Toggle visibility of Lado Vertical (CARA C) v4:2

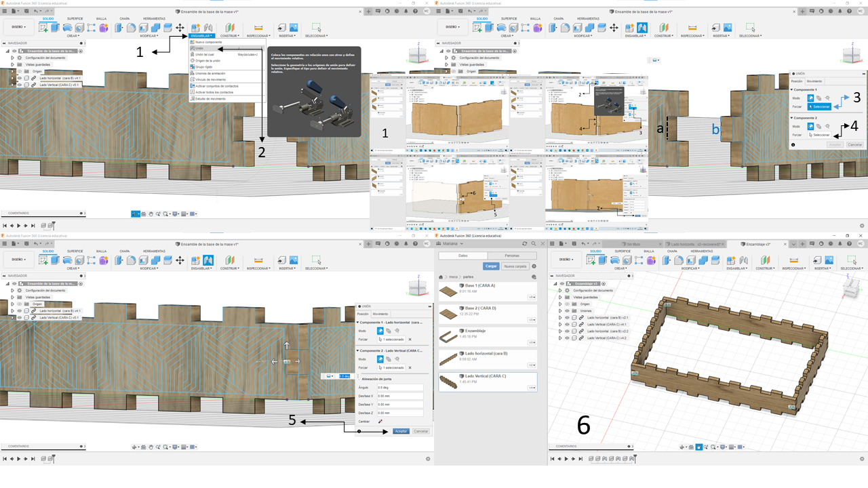click(x=567, y=338)
